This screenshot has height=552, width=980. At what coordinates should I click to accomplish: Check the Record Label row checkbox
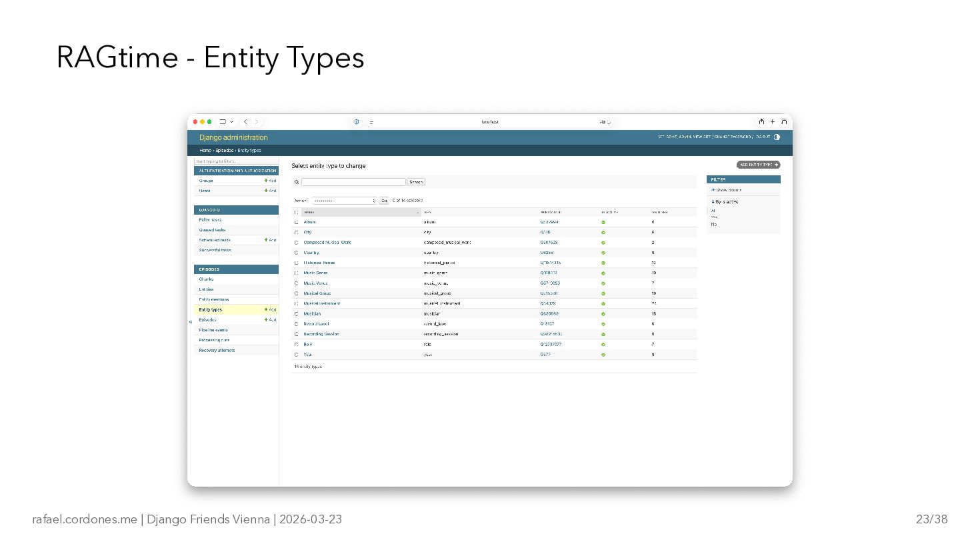(x=296, y=324)
